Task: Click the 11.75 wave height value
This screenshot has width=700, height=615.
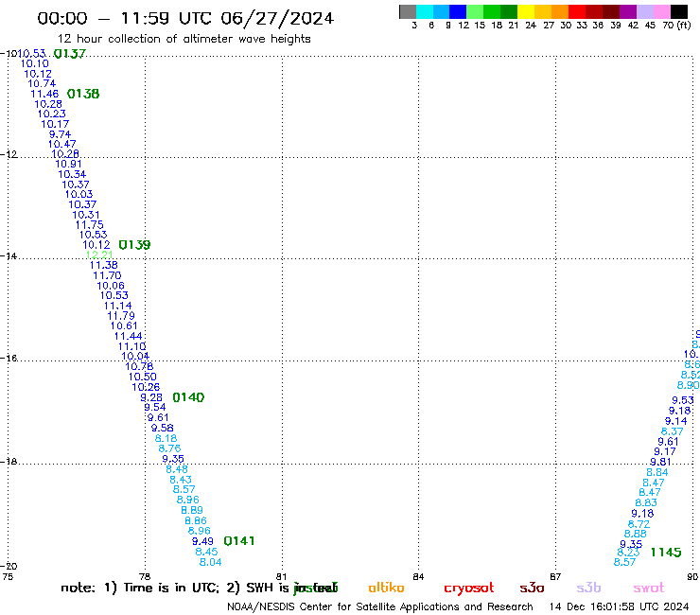Action: click(x=89, y=224)
